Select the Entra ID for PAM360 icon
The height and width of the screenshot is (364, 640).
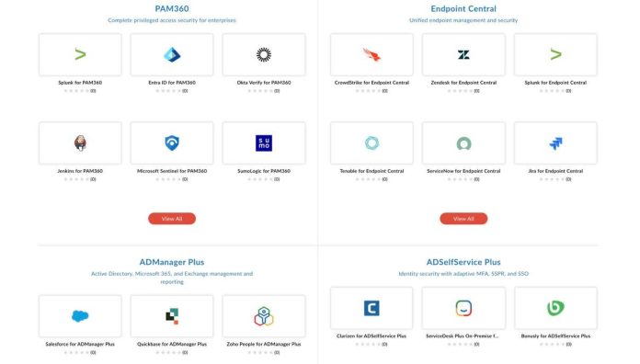[x=172, y=54]
